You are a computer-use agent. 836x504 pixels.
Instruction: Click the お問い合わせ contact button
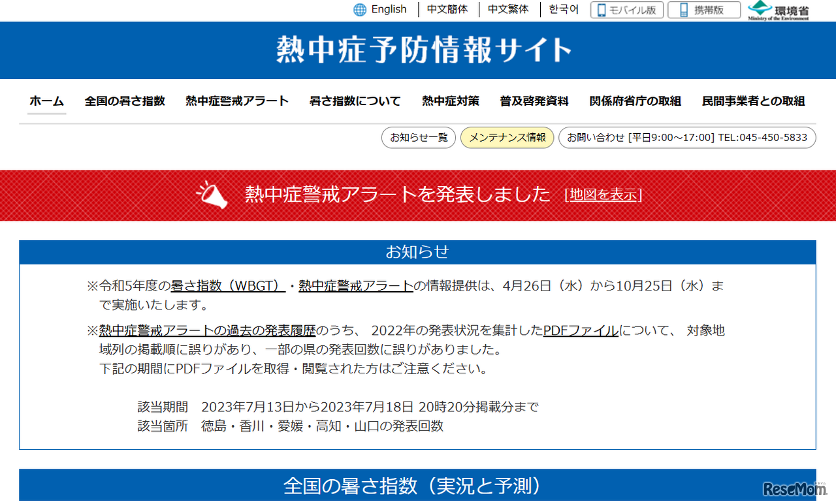(686, 137)
